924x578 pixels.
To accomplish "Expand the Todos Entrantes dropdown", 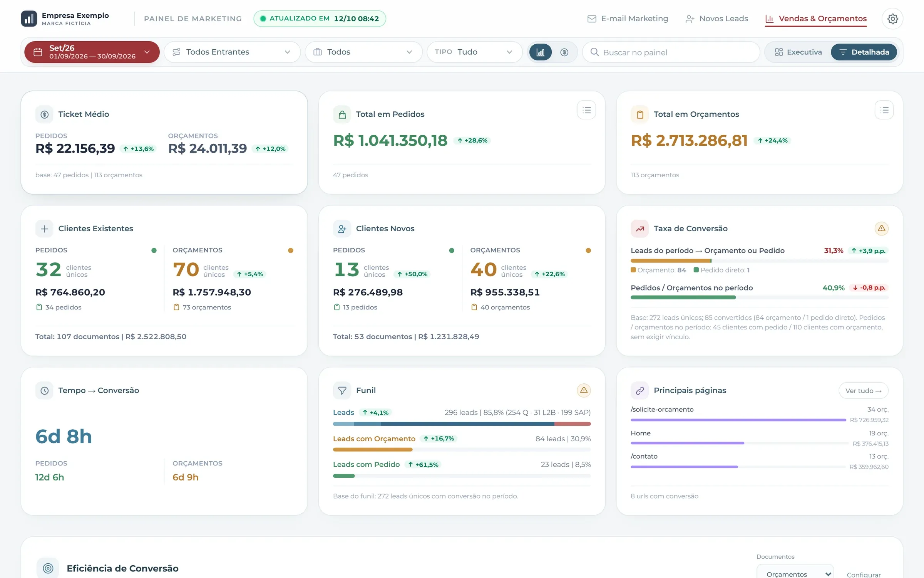I will point(232,52).
